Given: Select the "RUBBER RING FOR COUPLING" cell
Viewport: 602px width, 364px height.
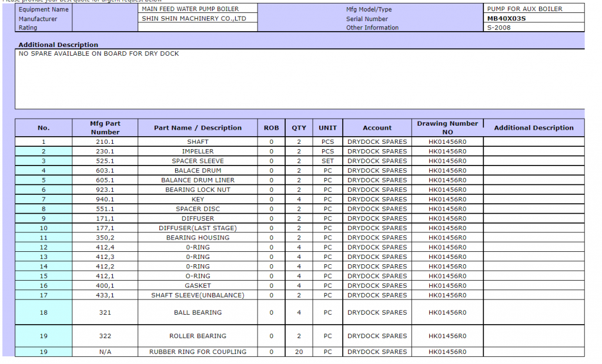Looking at the screenshot, I should click(x=198, y=352).
